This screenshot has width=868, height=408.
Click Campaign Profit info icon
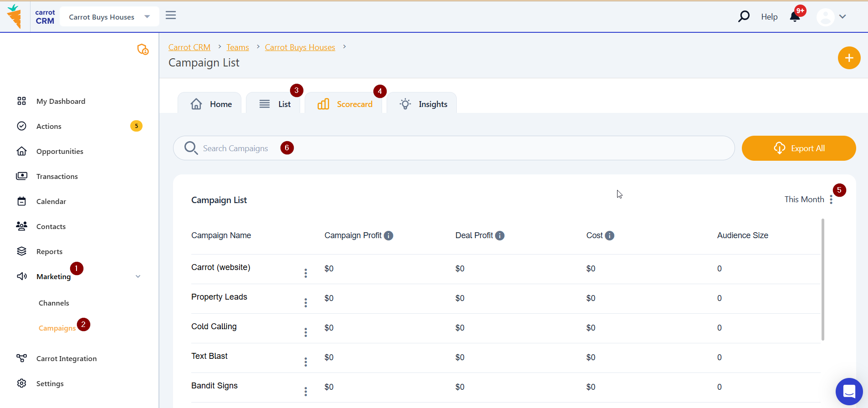(388, 235)
